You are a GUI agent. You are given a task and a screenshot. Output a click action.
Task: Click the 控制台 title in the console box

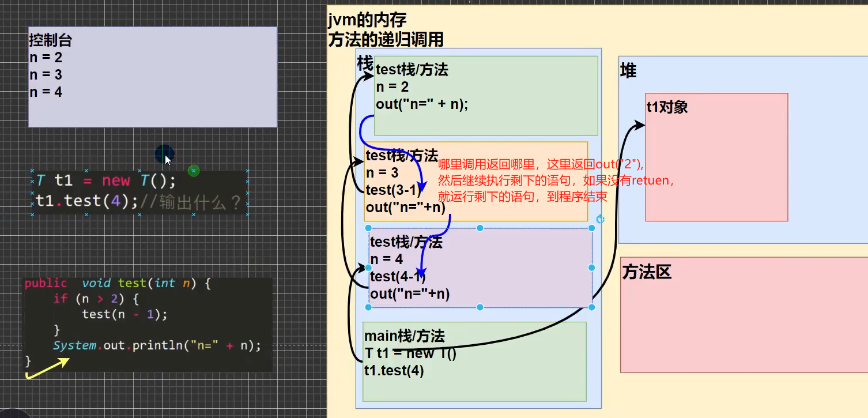click(51, 40)
